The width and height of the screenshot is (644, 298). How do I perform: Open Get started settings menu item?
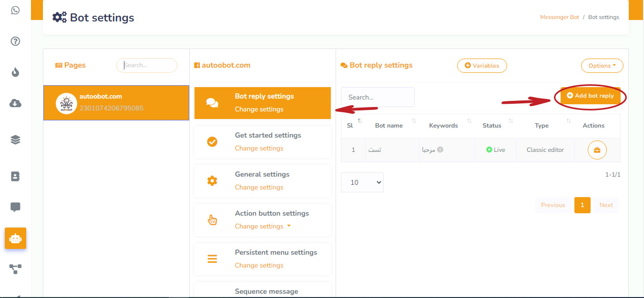click(262, 141)
